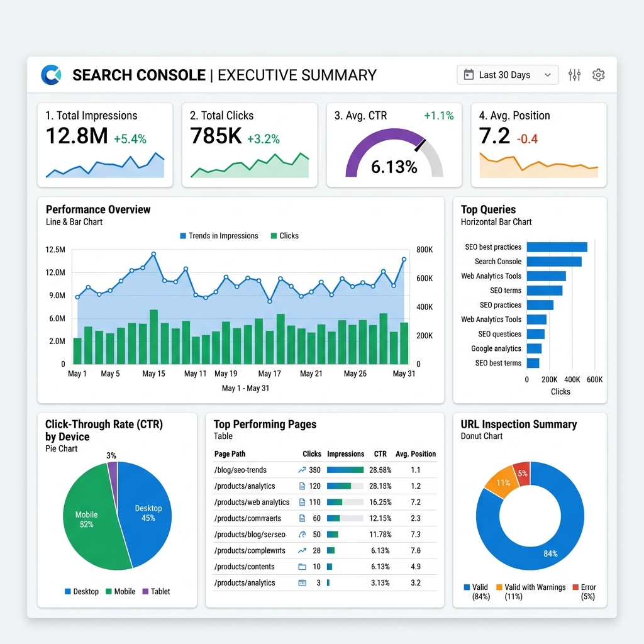Click card icon beside 3 clicks
The image size is (644, 644).
point(302,583)
